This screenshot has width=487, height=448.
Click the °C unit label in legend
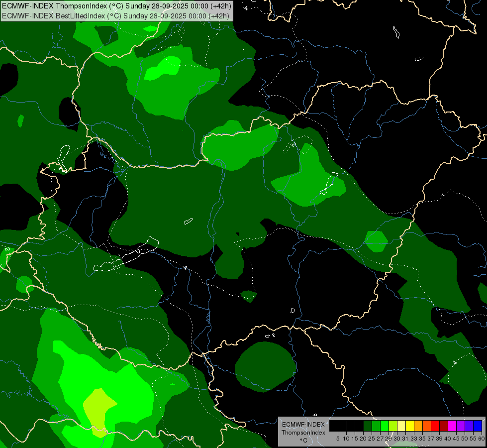pyautogui.click(x=303, y=441)
